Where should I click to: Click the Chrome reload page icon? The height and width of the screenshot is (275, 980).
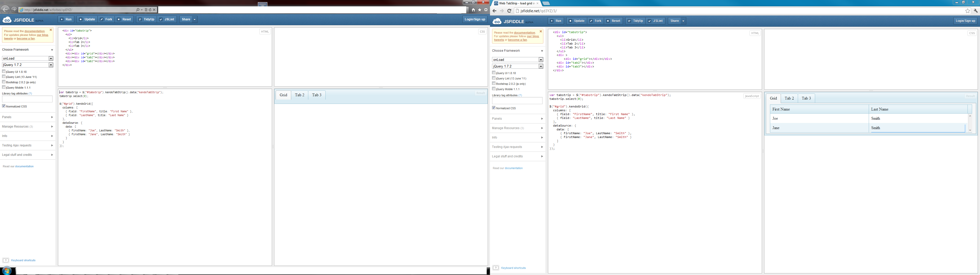509,11
